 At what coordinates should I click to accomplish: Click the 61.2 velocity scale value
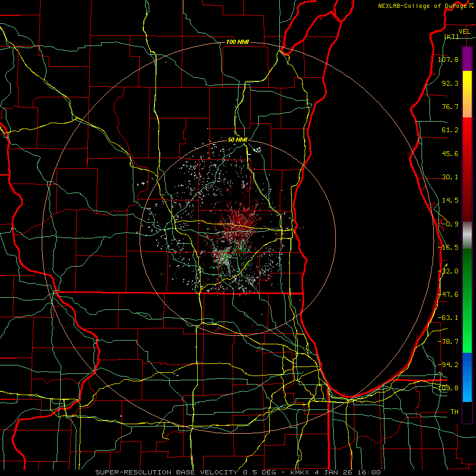[450, 130]
